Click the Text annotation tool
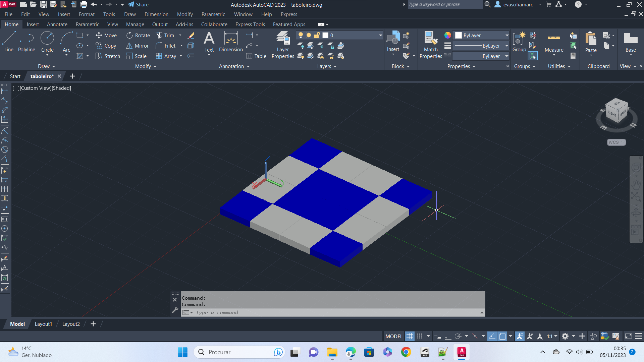The image size is (644, 362). point(209,42)
